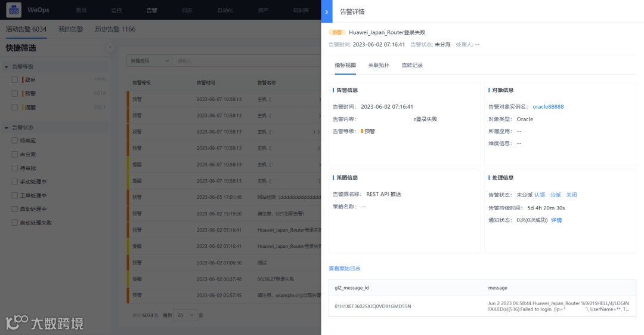This screenshot has height=335, width=644.
Task: Click the 告警名称 table column header
Action: click(267, 83)
